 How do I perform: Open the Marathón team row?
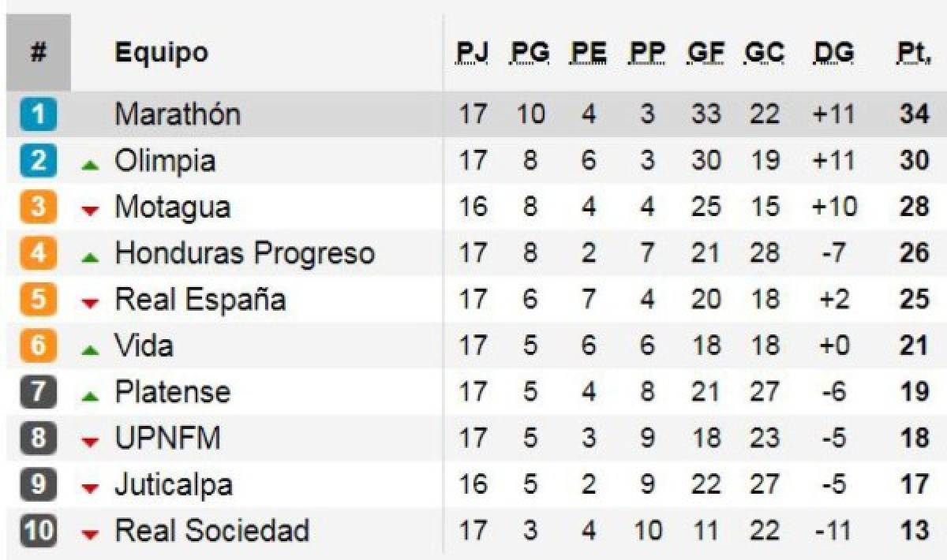[x=178, y=115]
